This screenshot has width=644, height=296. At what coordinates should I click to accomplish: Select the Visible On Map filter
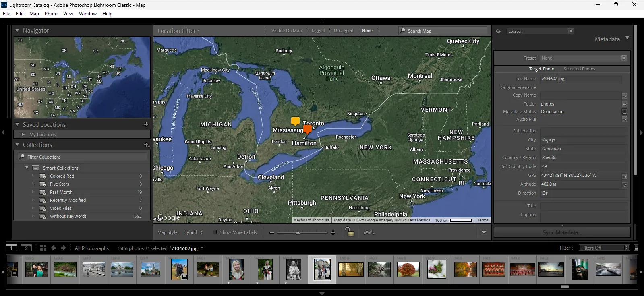tap(286, 31)
